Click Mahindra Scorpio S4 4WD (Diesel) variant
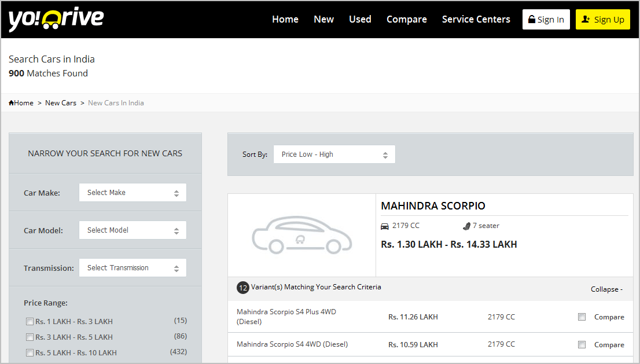The image size is (640, 364). pos(292,344)
